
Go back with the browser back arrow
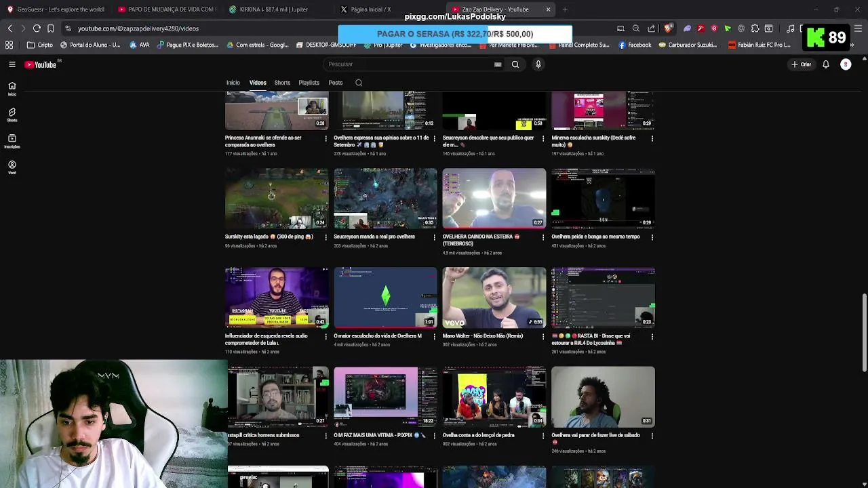point(9,28)
